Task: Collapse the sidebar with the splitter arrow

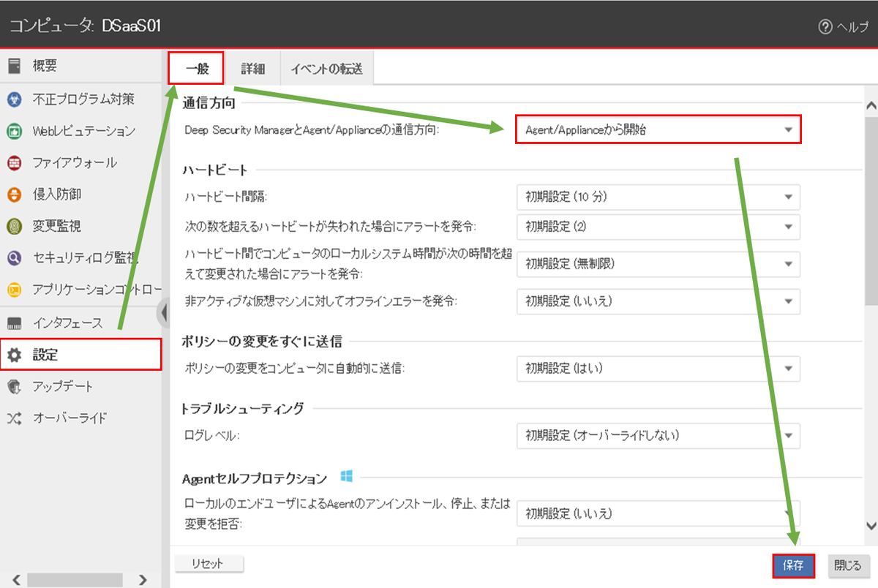Action: coord(164,312)
